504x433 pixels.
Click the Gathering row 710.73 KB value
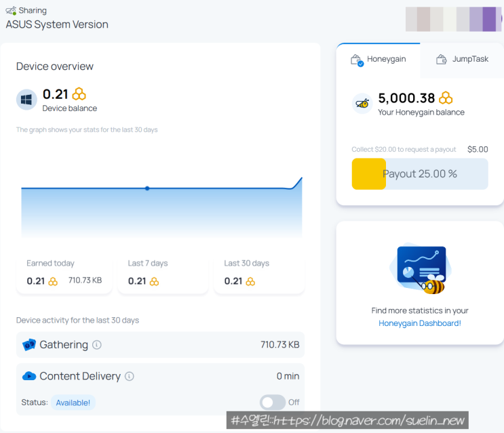[x=279, y=345]
